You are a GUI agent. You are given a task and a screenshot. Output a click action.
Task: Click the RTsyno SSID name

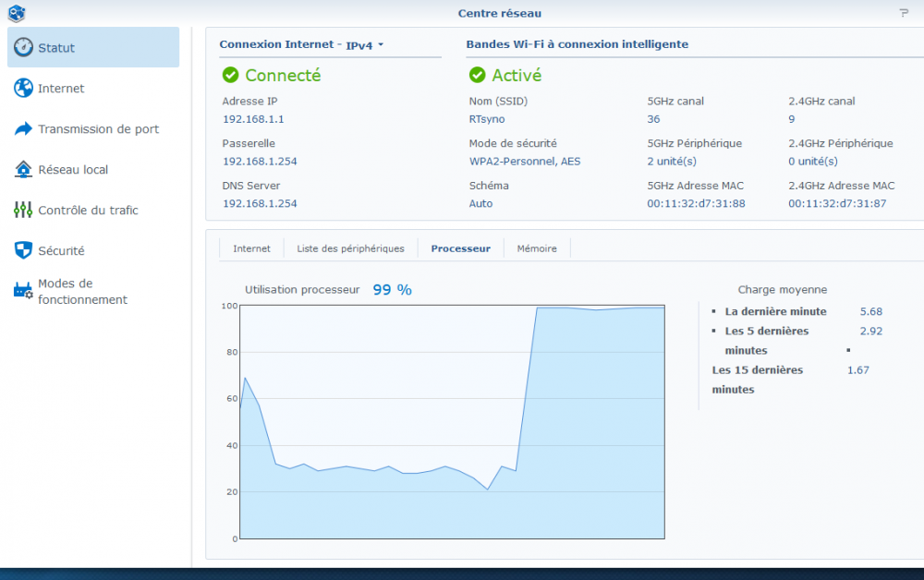point(487,119)
